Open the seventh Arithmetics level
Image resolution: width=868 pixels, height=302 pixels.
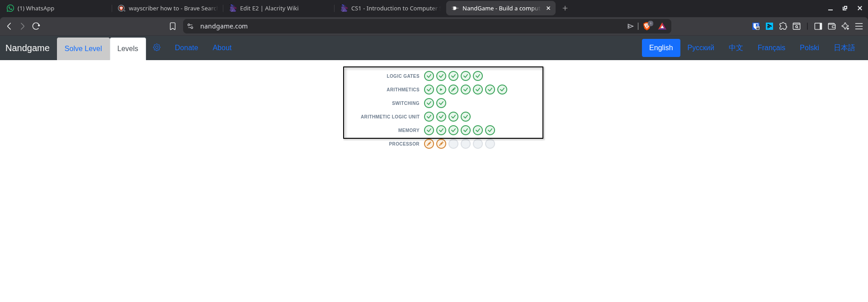pos(502,90)
